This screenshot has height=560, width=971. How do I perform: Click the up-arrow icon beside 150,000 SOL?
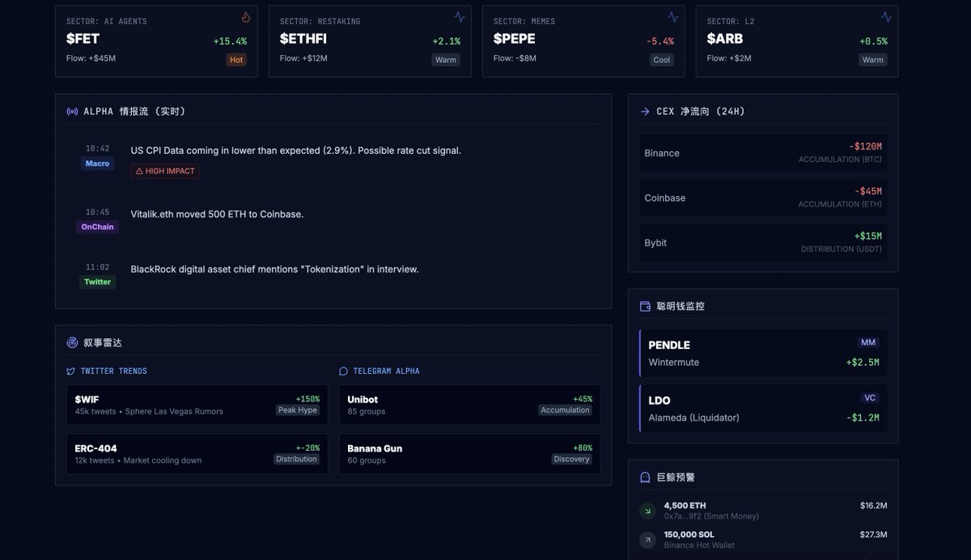[647, 540]
